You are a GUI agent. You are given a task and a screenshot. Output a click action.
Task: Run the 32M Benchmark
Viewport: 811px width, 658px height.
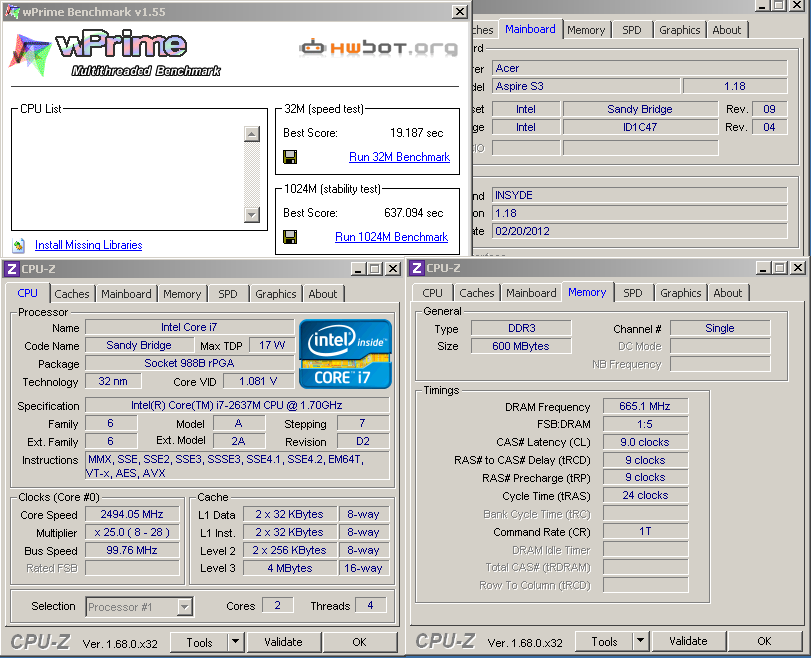click(x=399, y=157)
